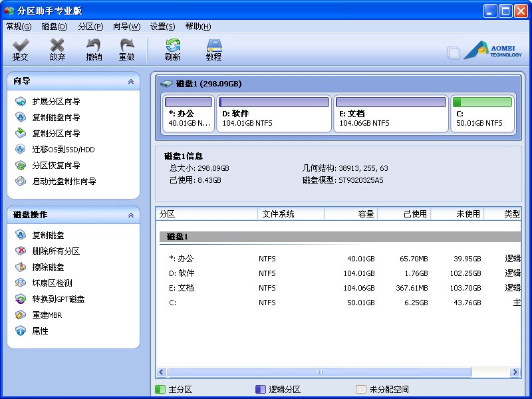Image resolution: width=532 pixels, height=399 pixels.
Task: Sort by the 容量 column header
Action: (351, 214)
